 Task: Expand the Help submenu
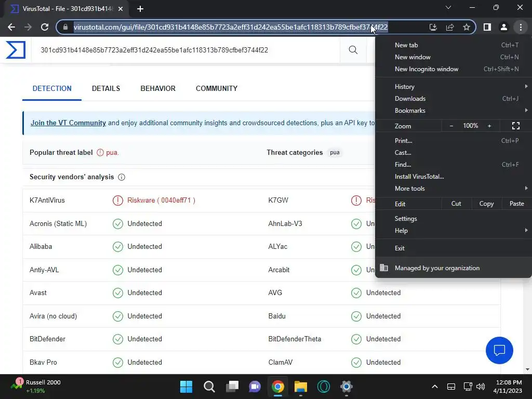[453, 230]
